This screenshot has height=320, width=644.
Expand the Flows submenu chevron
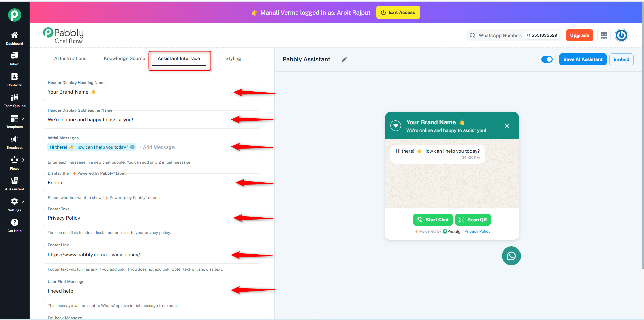23,160
